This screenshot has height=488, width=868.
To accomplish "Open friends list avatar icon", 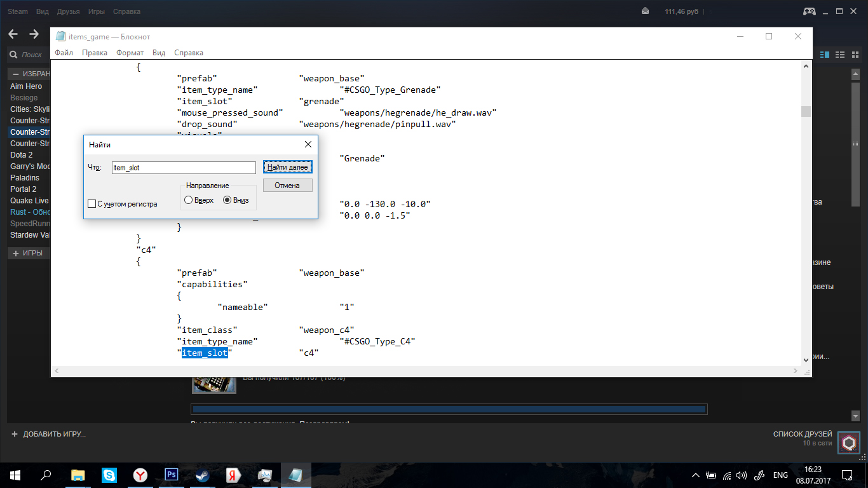I will pyautogui.click(x=848, y=442).
